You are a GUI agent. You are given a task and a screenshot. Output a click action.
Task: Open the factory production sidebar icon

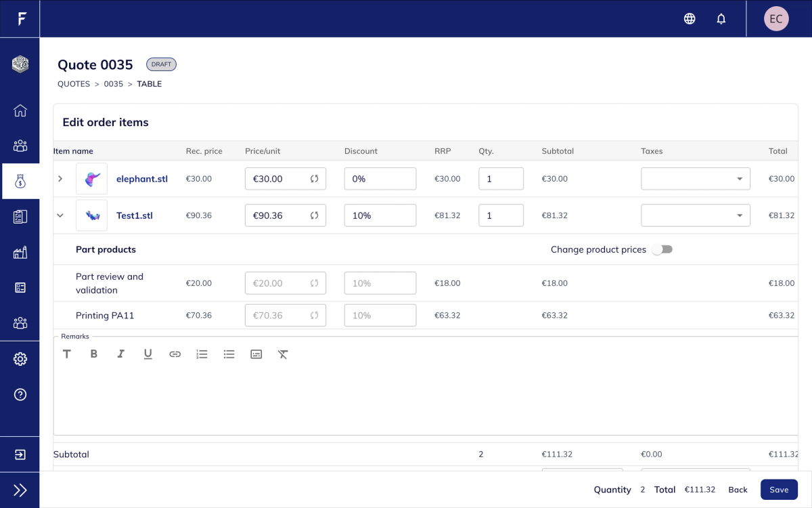[20, 252]
